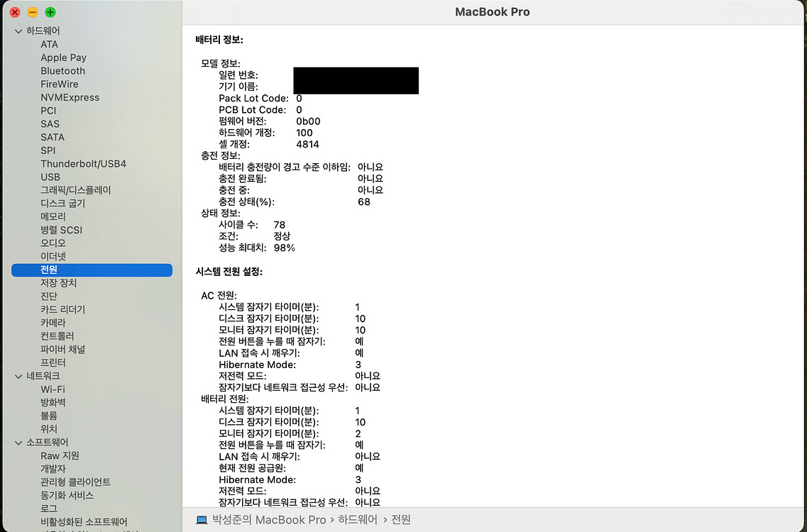Select FireWire in the sidebar
Screen dimensions: 807x532
[59, 84]
